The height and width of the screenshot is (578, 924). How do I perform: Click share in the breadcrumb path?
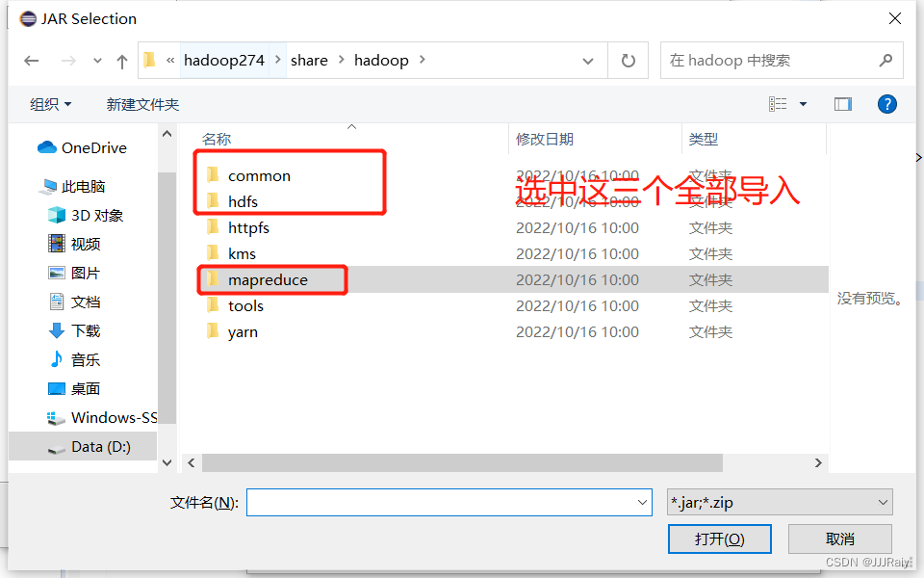(x=309, y=60)
